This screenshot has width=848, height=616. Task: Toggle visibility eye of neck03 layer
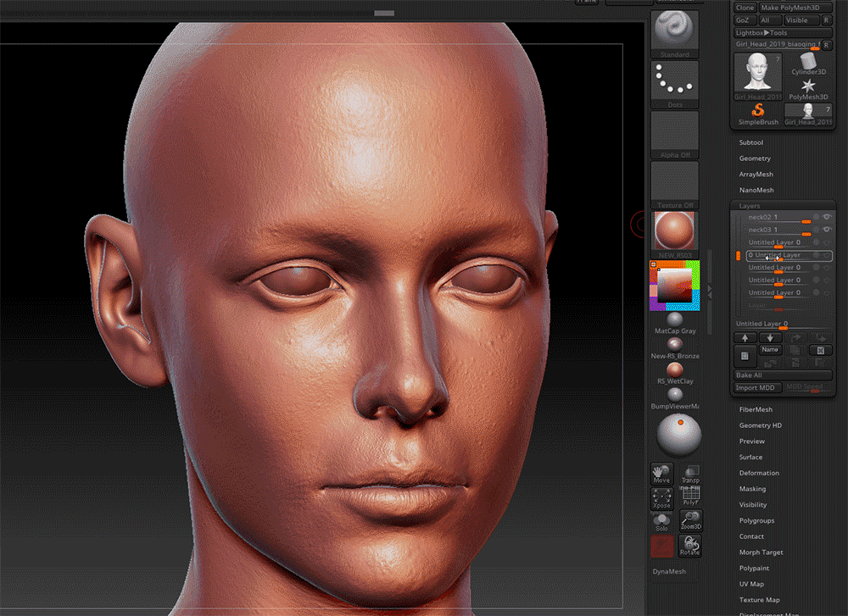tap(826, 229)
